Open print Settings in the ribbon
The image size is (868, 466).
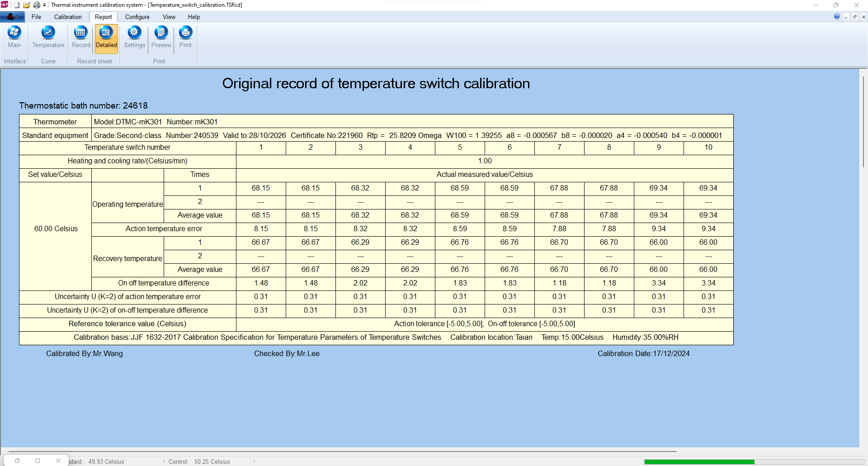(134, 37)
